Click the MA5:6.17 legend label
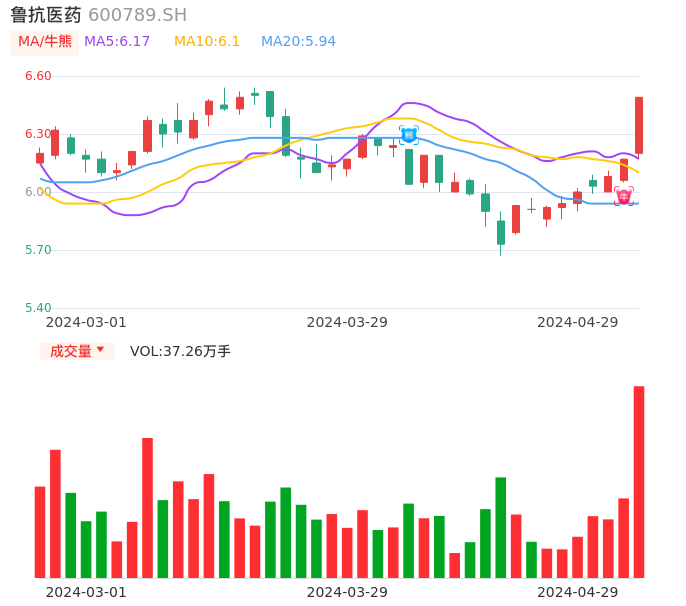The image size is (686, 606). 117,42
